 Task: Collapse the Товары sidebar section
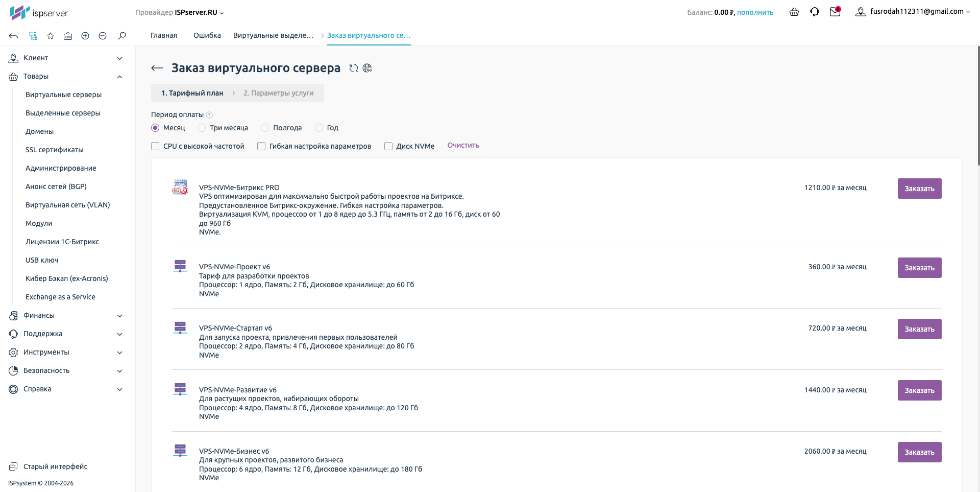[x=67, y=76]
